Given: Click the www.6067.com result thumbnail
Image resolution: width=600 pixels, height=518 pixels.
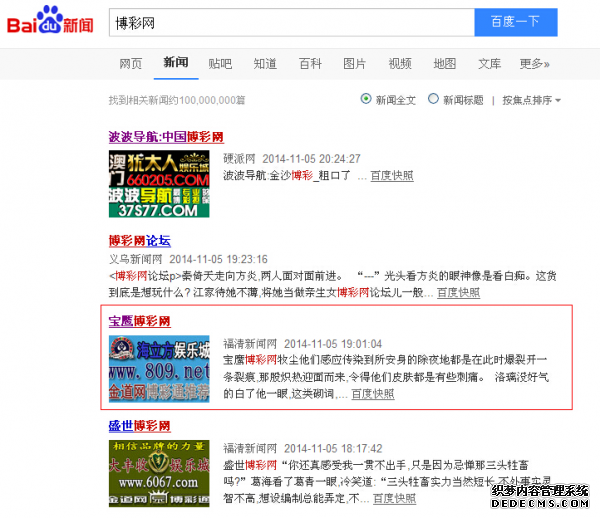Looking at the screenshot, I should coord(159,474).
